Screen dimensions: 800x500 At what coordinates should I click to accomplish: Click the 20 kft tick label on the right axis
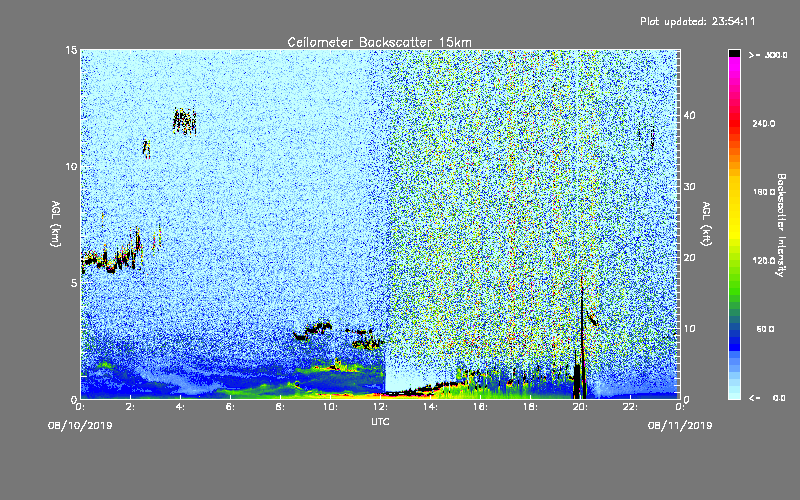pyautogui.click(x=689, y=257)
